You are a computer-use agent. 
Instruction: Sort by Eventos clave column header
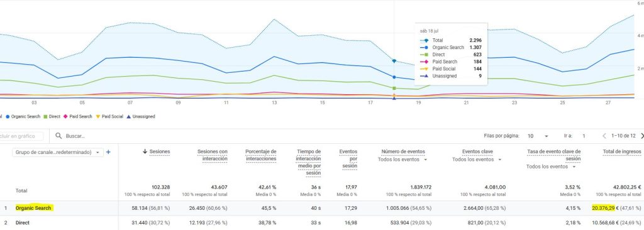[478, 151]
